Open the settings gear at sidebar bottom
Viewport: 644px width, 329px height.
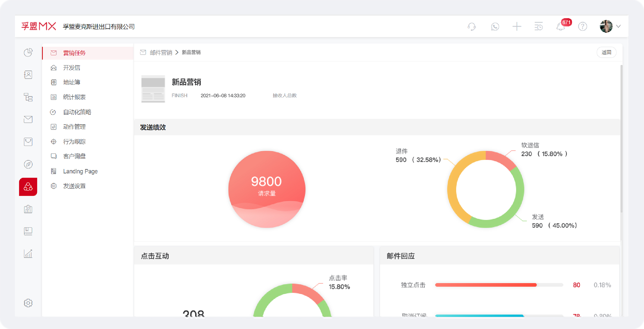pyautogui.click(x=28, y=303)
